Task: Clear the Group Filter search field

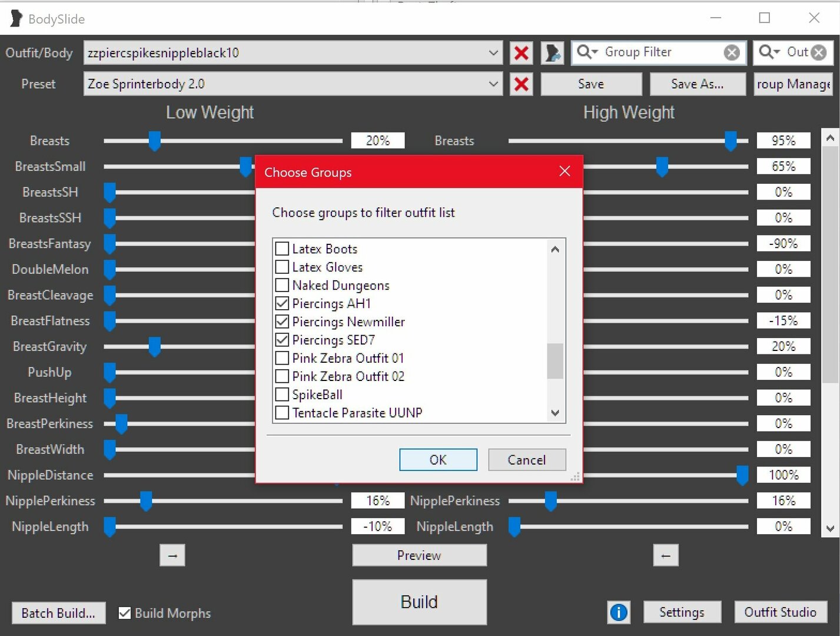Action: click(732, 53)
